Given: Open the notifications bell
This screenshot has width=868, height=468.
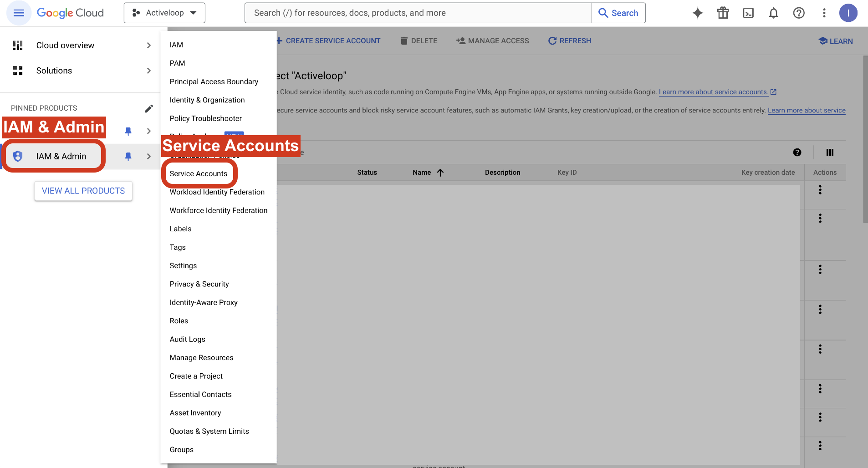Looking at the screenshot, I should click(x=773, y=13).
